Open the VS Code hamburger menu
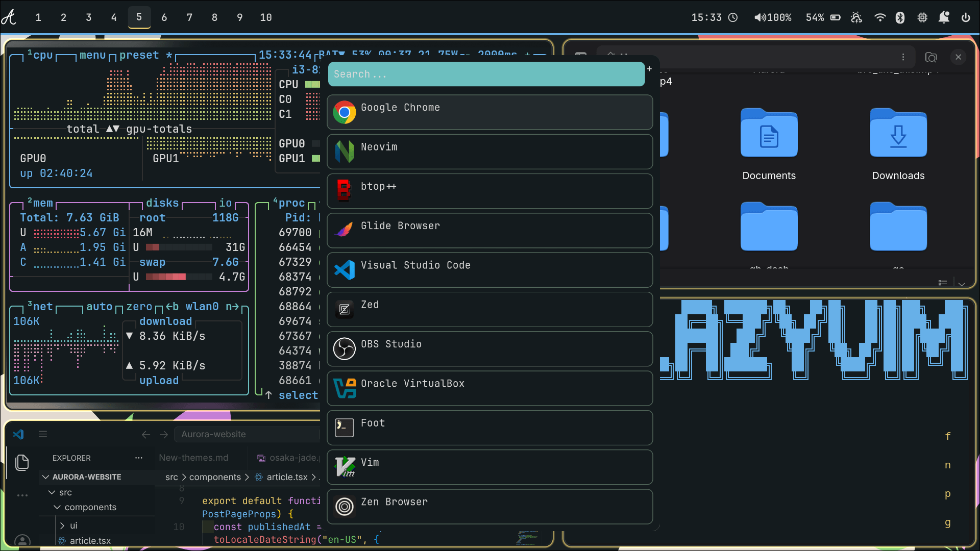Viewport: 980px width, 551px height. 43,434
